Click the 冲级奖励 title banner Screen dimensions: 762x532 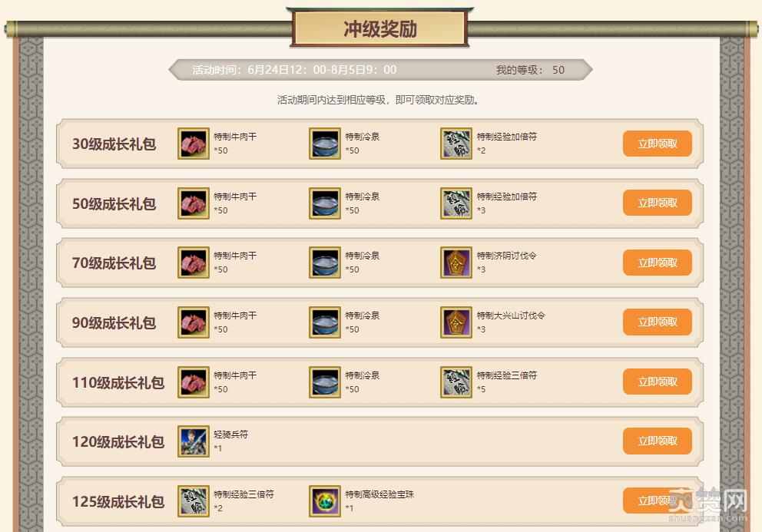point(380,28)
